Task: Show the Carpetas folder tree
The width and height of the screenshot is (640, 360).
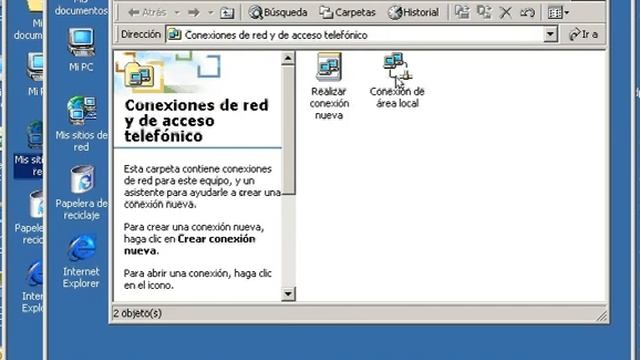Action: tap(347, 13)
